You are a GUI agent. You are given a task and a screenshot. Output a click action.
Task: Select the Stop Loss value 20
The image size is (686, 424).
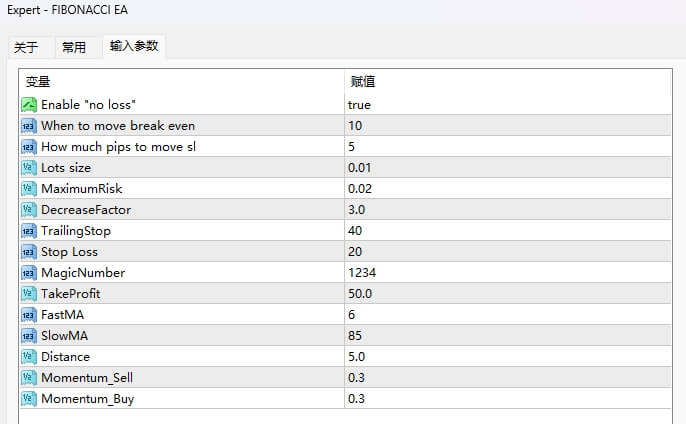tap(355, 252)
